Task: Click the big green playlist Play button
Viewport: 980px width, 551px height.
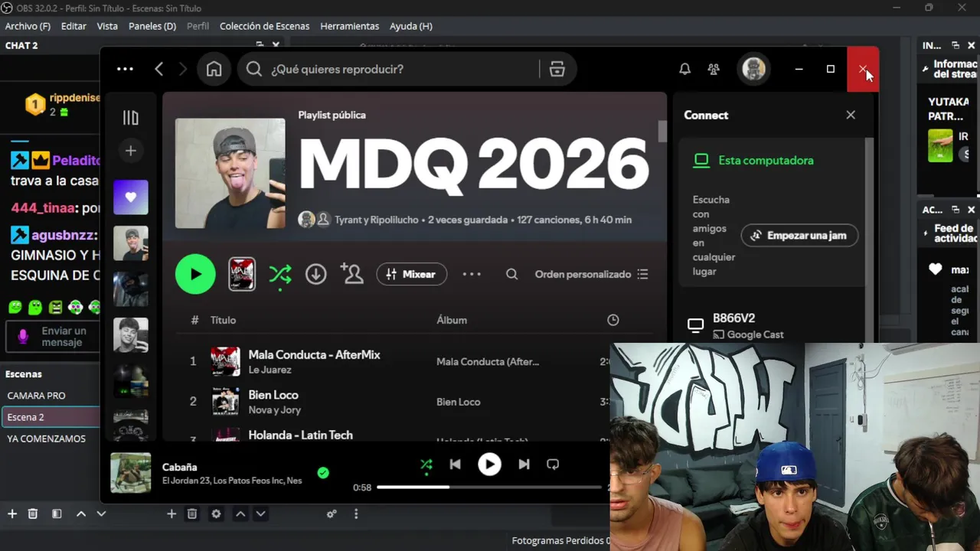Action: click(195, 274)
